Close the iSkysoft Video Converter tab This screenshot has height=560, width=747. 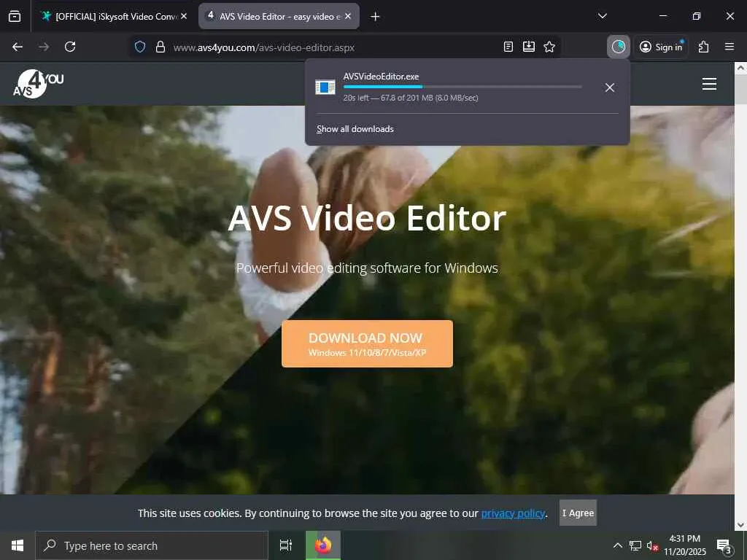coord(184,16)
